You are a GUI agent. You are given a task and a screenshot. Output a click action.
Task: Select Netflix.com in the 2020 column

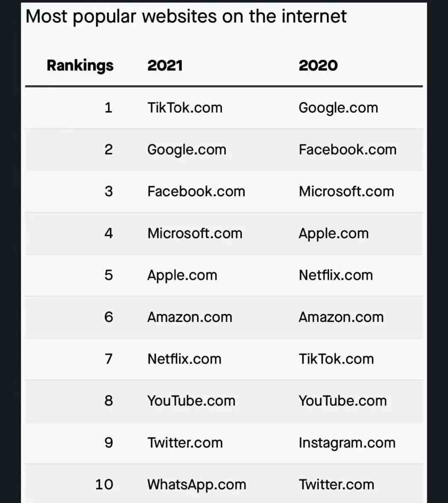[336, 275]
